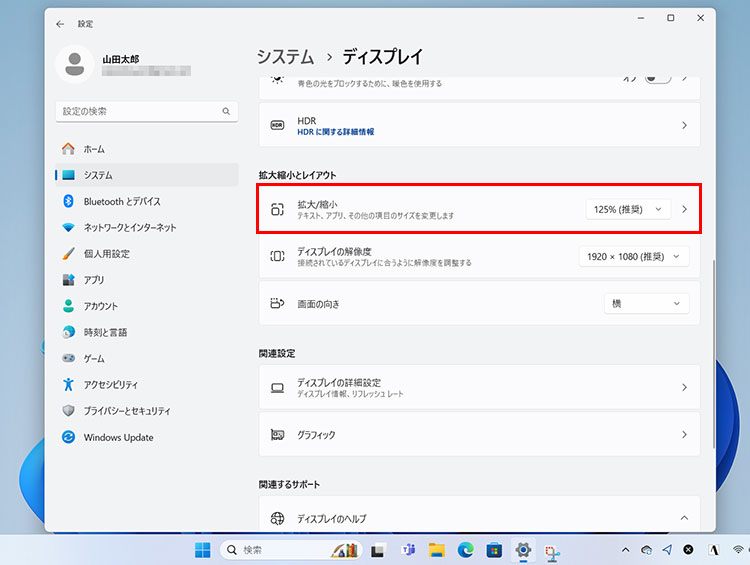Toggle the night light switch
Image resolution: width=750 pixels, height=565 pixels.
click(657, 77)
